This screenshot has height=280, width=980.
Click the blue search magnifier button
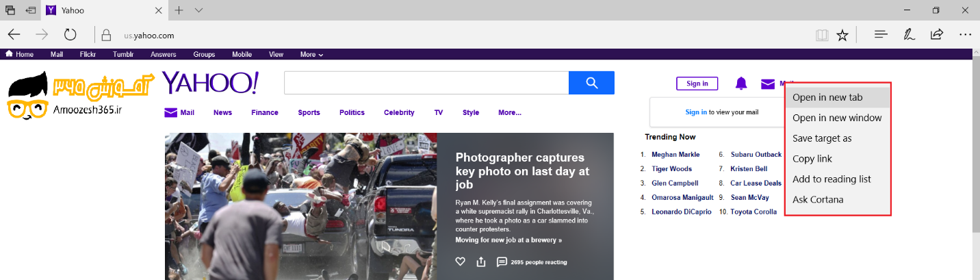coord(591,83)
